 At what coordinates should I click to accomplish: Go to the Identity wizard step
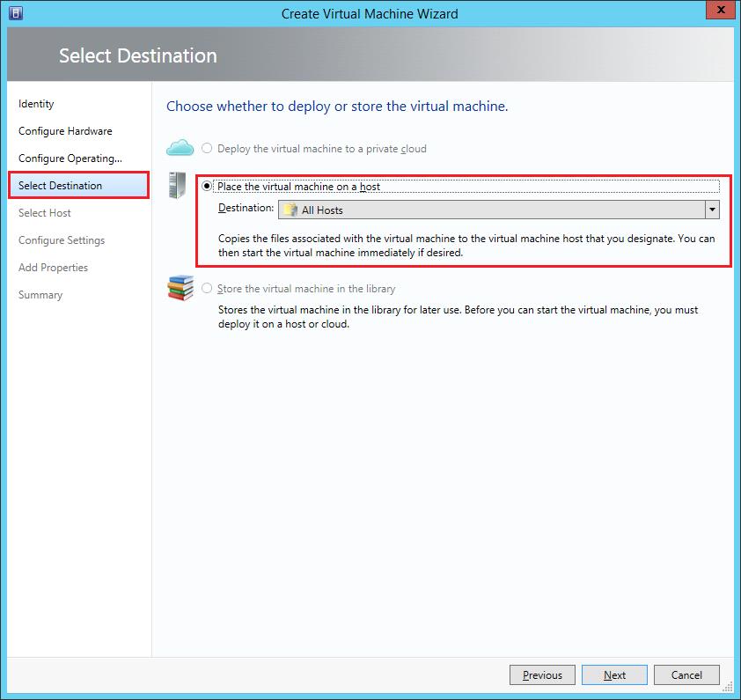[36, 104]
